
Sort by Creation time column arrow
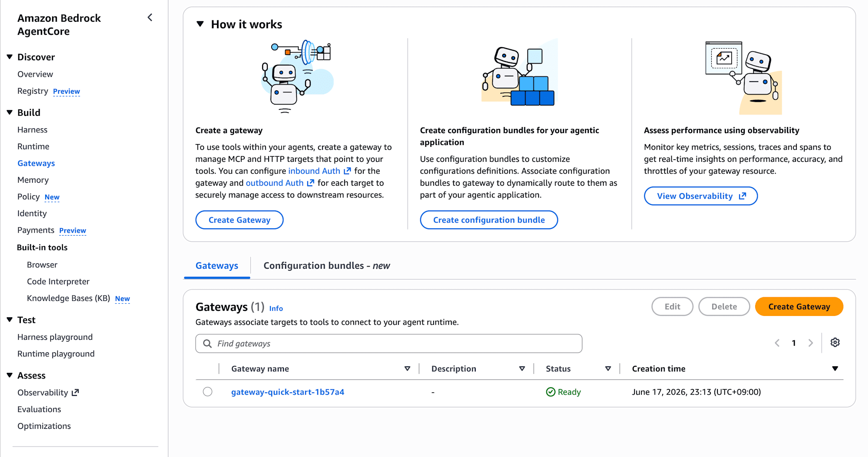(x=835, y=369)
